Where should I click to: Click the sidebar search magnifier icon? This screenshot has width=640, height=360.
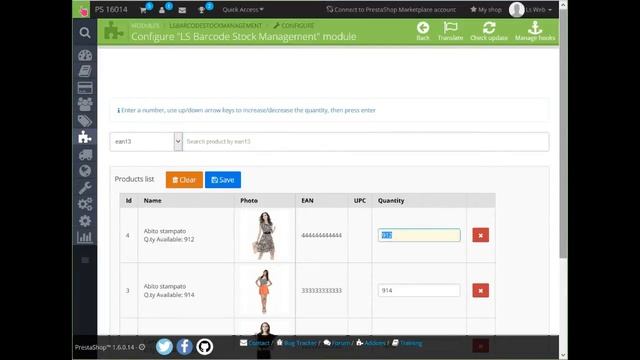coord(85,33)
